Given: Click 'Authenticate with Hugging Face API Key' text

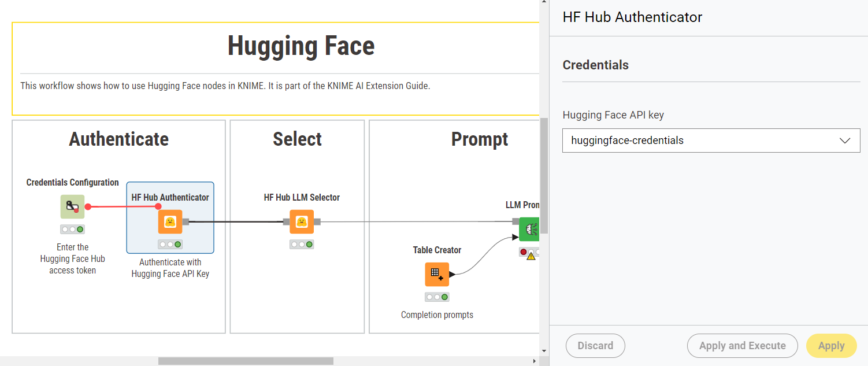Looking at the screenshot, I should click(170, 268).
